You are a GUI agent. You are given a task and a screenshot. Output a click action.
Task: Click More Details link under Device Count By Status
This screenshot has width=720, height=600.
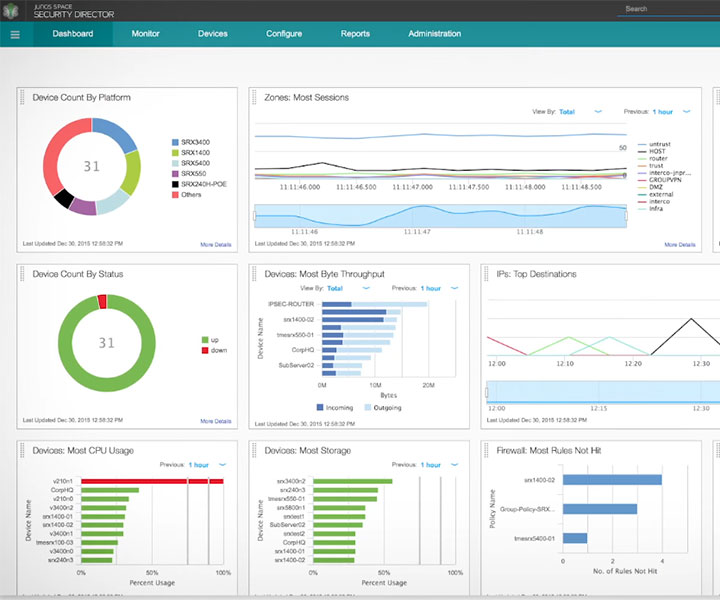click(x=215, y=421)
